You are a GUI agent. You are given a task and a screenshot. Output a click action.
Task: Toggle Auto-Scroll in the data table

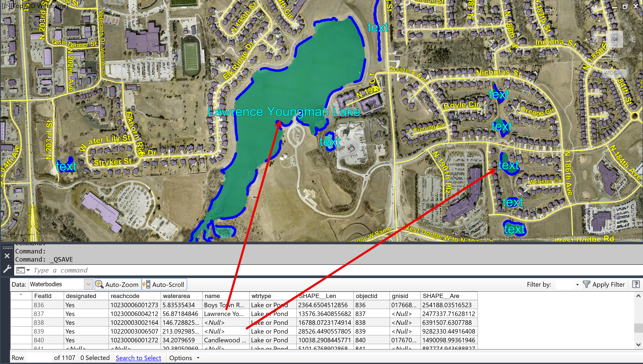[x=164, y=285]
